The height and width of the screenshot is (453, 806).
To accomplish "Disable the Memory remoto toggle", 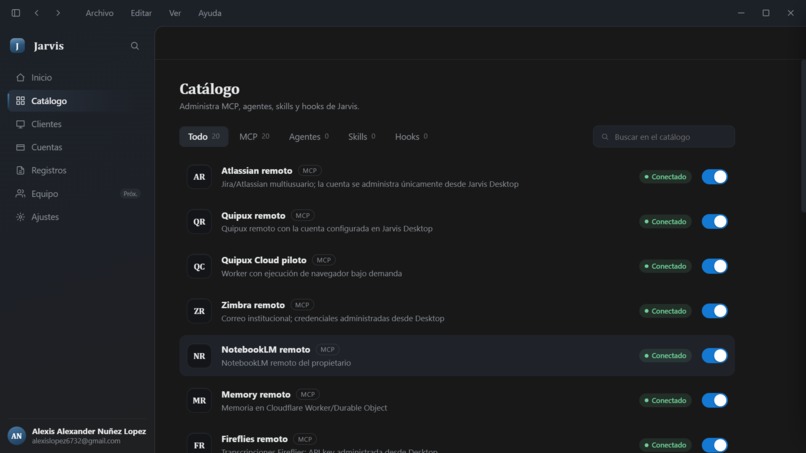I will 715,401.
